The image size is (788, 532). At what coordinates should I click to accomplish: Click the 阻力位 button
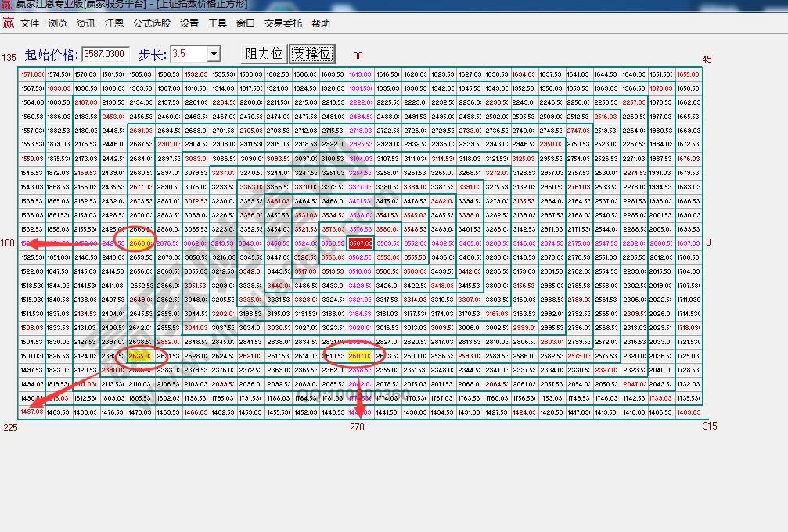coord(264,53)
